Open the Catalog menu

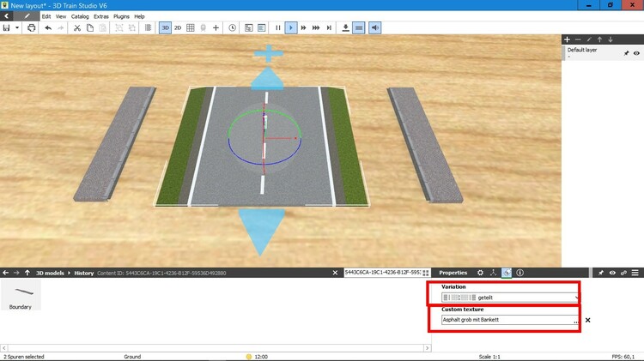pos(80,16)
